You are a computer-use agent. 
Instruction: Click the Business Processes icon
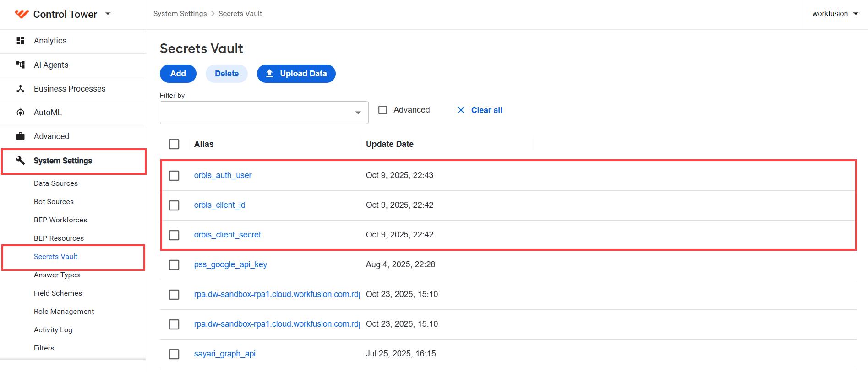tap(20, 89)
